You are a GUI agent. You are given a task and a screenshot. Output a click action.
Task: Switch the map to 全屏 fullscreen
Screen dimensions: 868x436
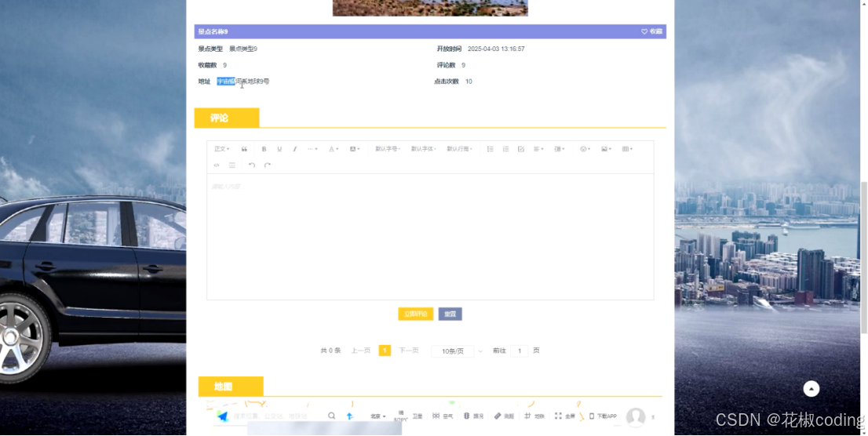coord(565,416)
